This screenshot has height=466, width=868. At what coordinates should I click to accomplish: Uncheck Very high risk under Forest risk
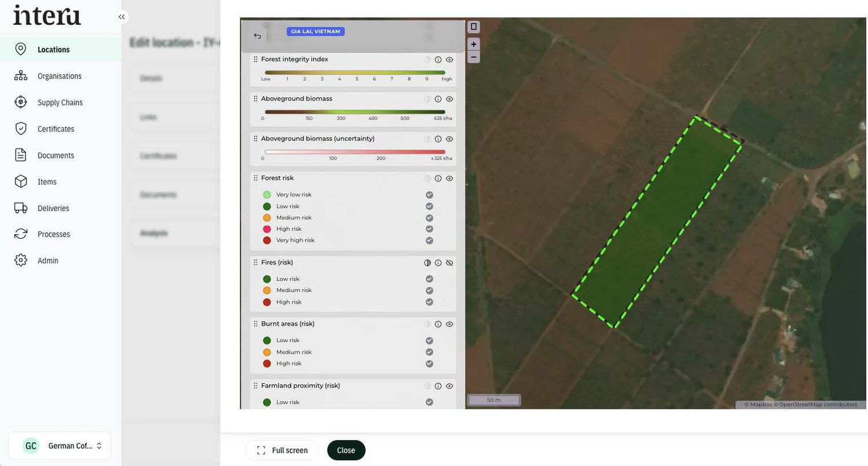tap(429, 241)
